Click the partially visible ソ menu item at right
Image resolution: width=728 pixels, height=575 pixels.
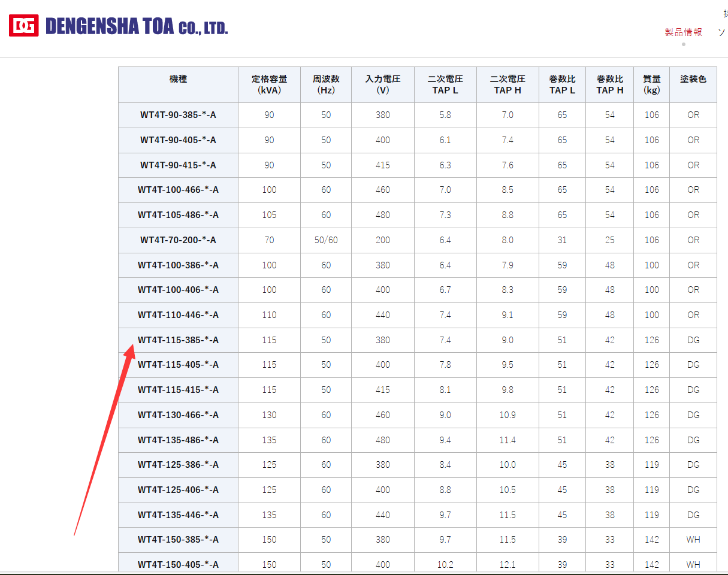[x=722, y=32]
